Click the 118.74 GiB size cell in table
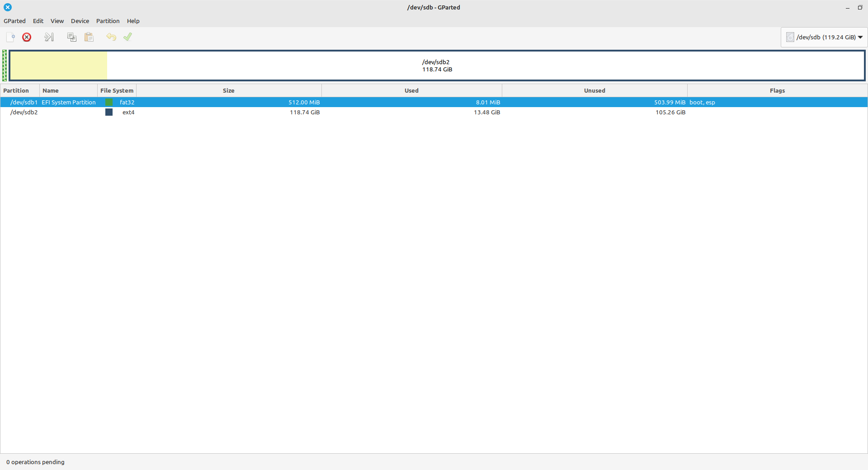Screen dimensions: 868x470 tap(305, 112)
